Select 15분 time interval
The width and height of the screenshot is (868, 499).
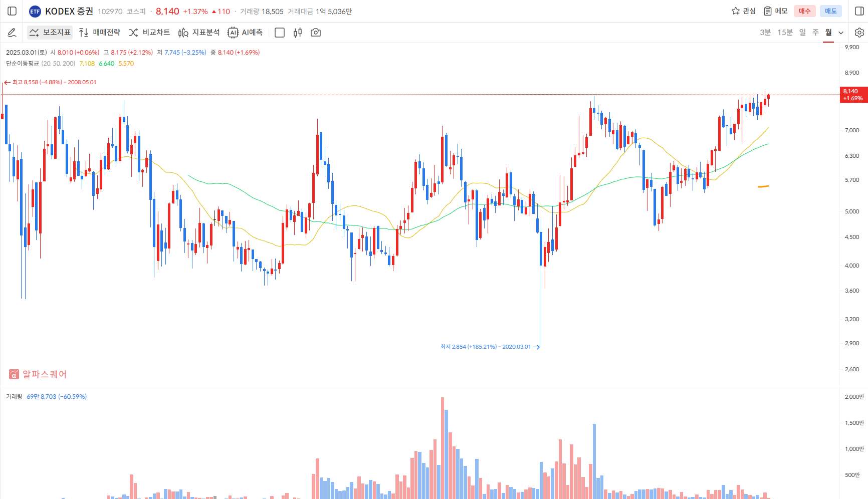point(785,33)
